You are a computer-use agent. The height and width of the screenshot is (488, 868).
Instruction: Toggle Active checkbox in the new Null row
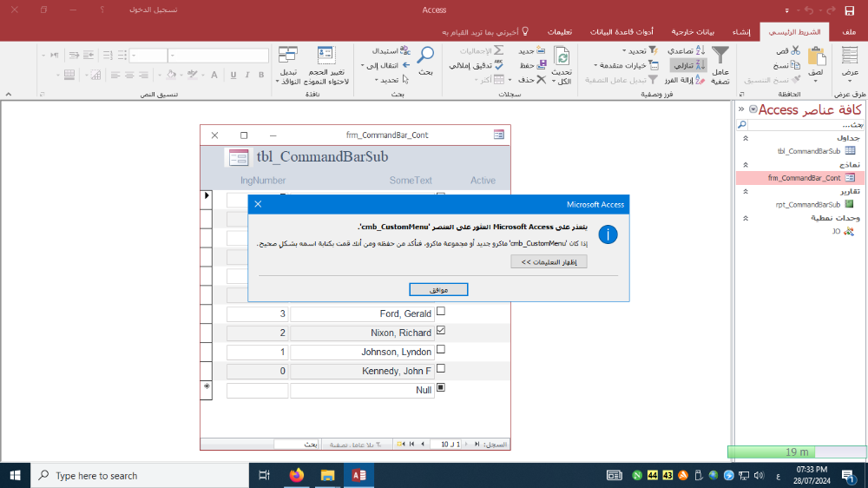point(441,387)
